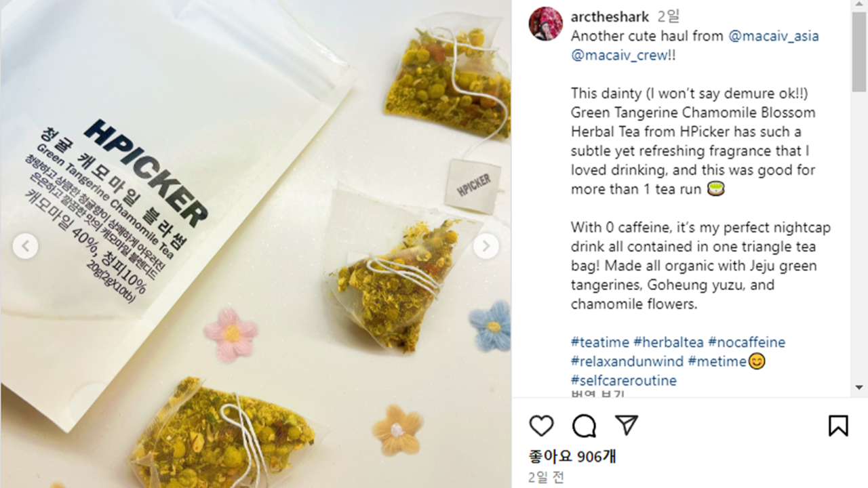The width and height of the screenshot is (868, 488).
Task: Visit the @macaiv_asia mention
Action: coord(774,36)
